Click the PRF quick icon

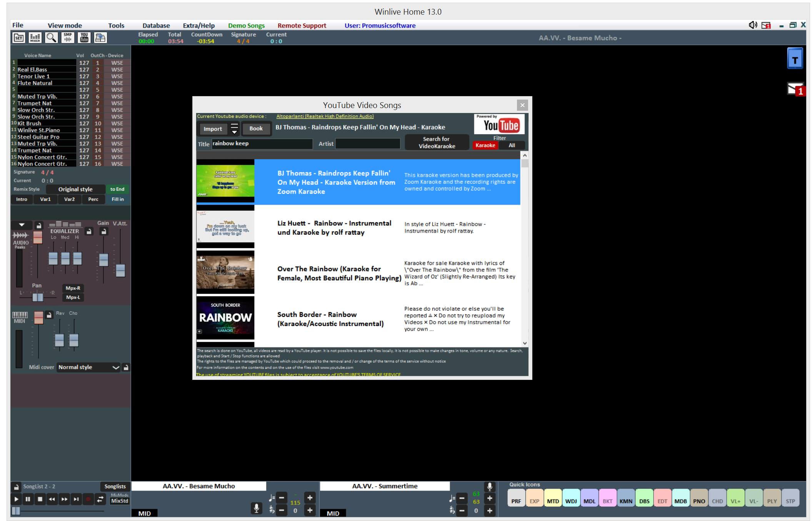516,498
